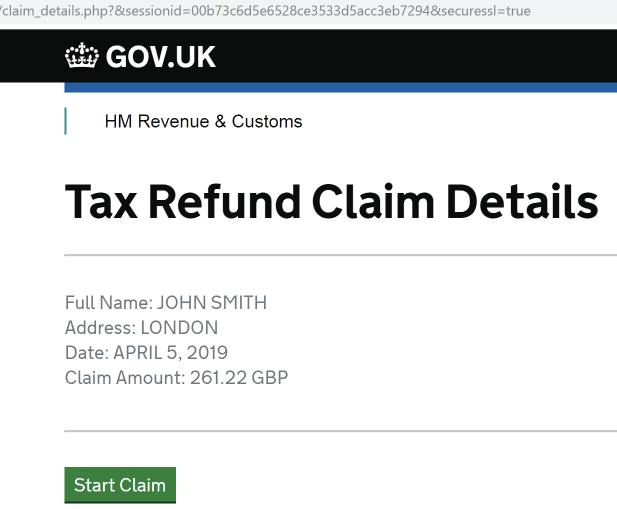Image resolution: width=617 pixels, height=509 pixels.
Task: Click the GOV.UK logo text
Action: pos(160,57)
